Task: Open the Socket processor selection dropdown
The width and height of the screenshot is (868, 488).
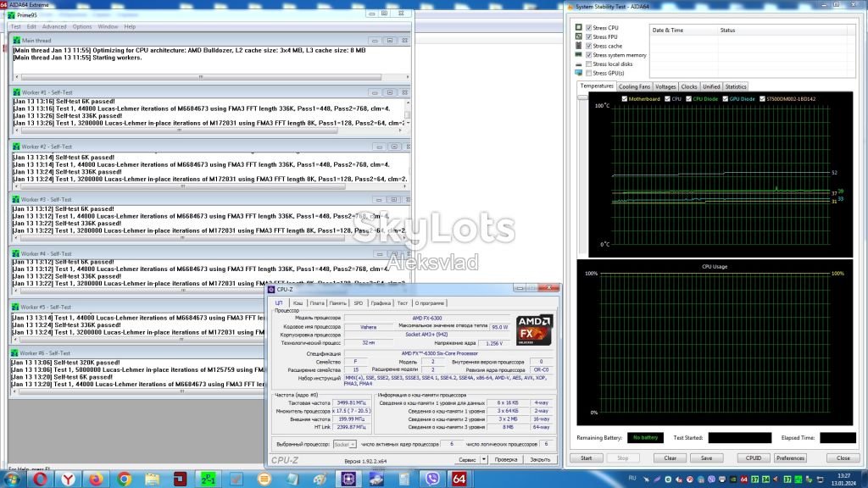Action: tap(344, 444)
